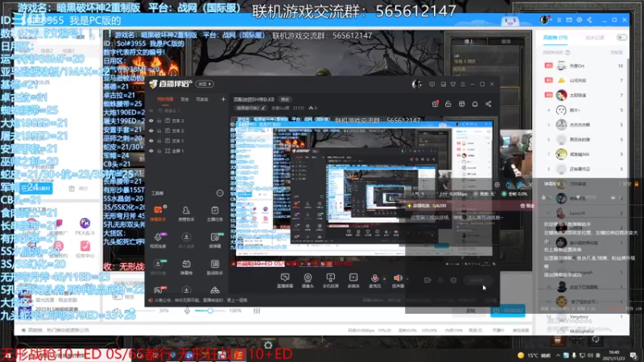Mute the 麦克风 microphone
This screenshot has width=644, height=362.
point(374,281)
